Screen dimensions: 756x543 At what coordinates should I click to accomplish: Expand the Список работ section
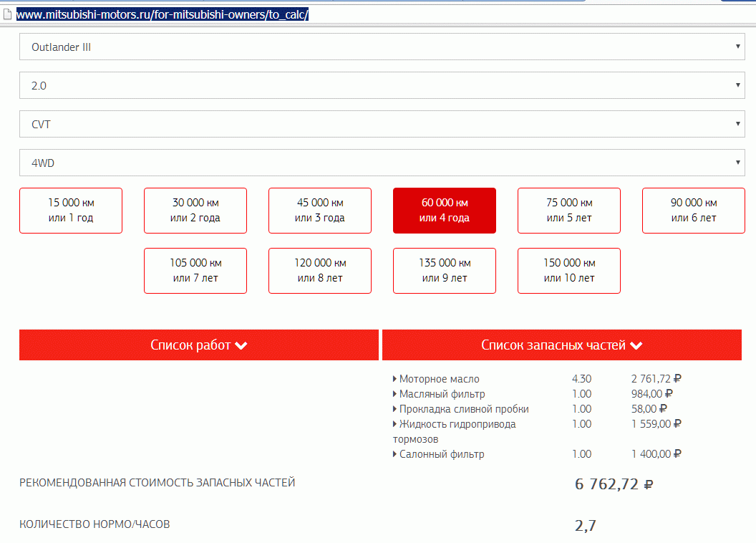[x=198, y=345]
